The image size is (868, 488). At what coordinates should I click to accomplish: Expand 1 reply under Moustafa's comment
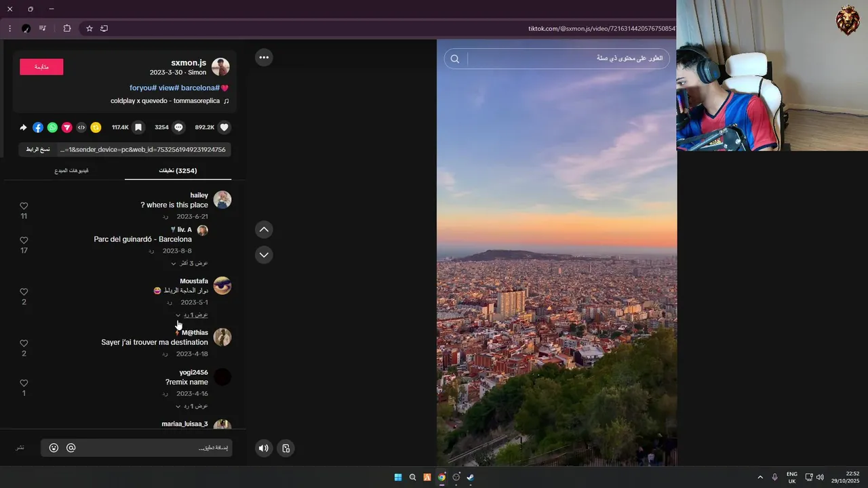coord(192,315)
